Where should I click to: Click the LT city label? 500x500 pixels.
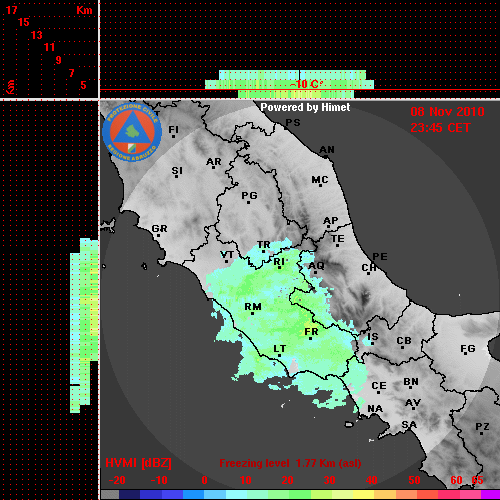pyautogui.click(x=280, y=349)
